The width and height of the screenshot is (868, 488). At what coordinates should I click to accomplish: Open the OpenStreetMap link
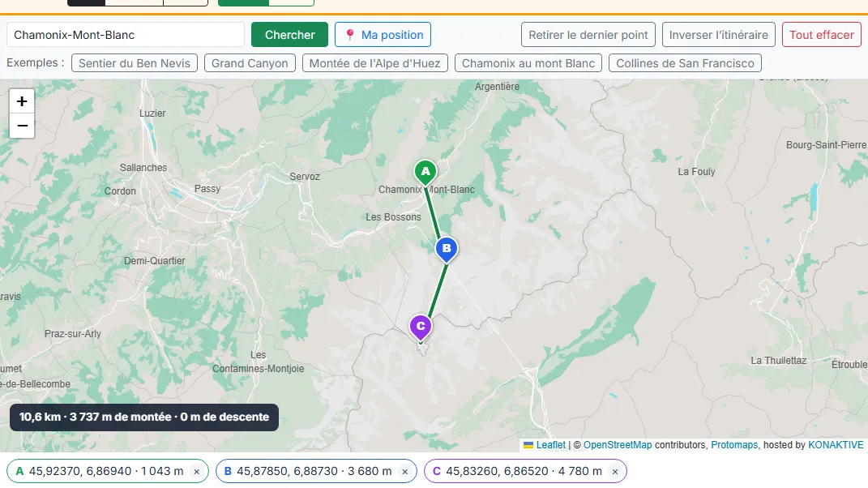point(618,445)
